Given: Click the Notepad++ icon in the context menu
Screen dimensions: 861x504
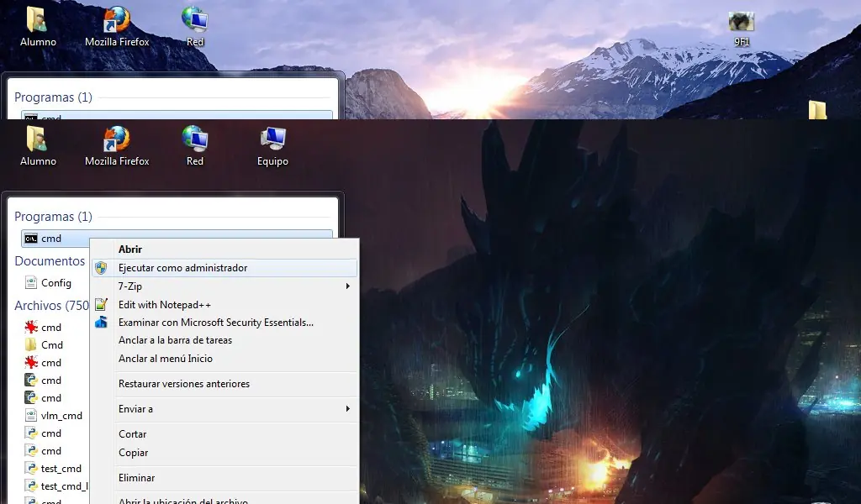Looking at the screenshot, I should tap(101, 304).
